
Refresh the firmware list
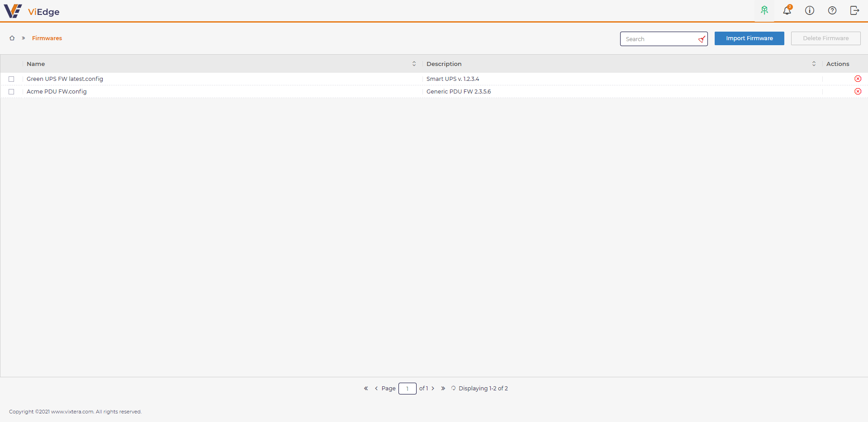(x=453, y=388)
